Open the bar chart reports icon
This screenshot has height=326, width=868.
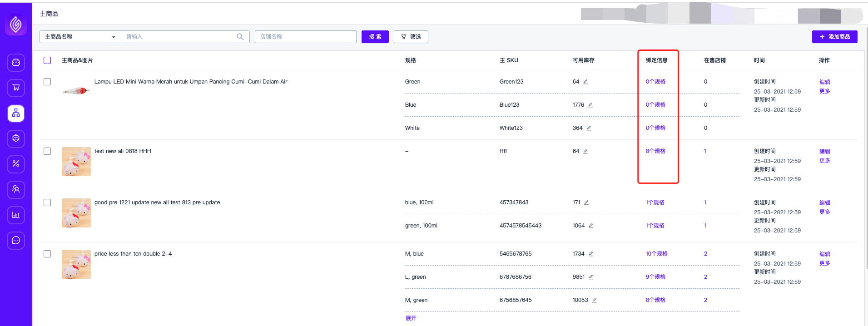point(16,215)
